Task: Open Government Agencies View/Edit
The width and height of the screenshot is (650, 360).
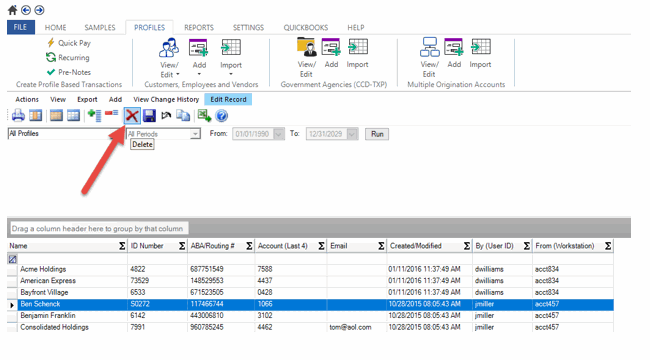Action: pyautogui.click(x=307, y=57)
